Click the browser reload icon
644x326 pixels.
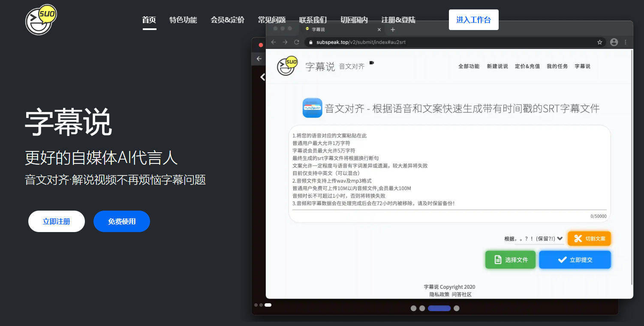(296, 42)
